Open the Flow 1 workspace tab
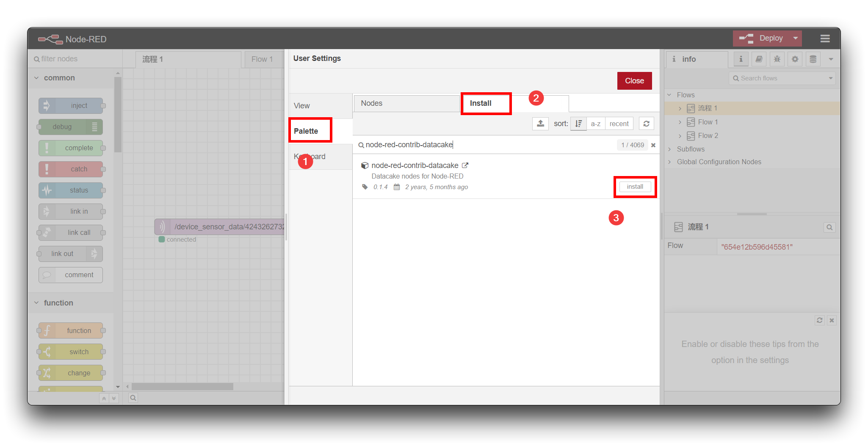This screenshot has height=446, width=868. 264,59
